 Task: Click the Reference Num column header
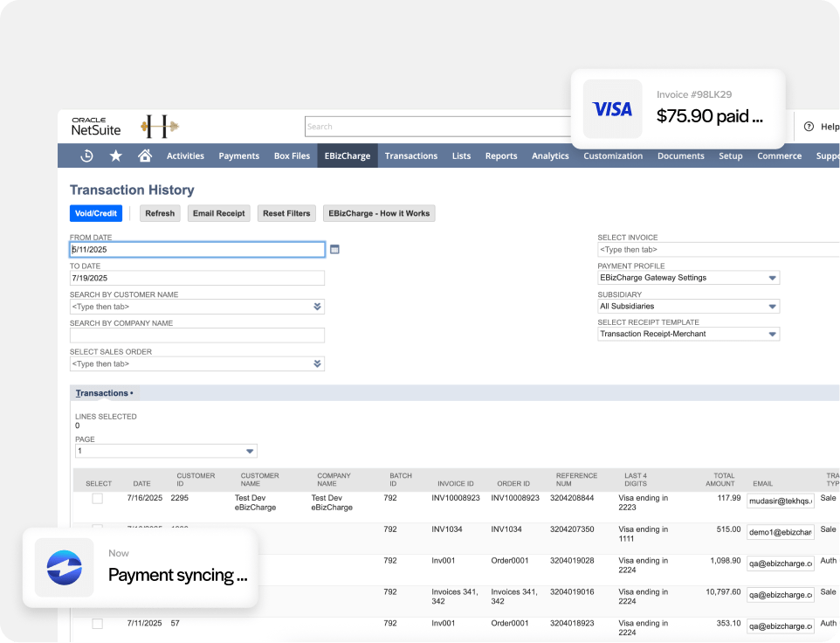point(576,480)
